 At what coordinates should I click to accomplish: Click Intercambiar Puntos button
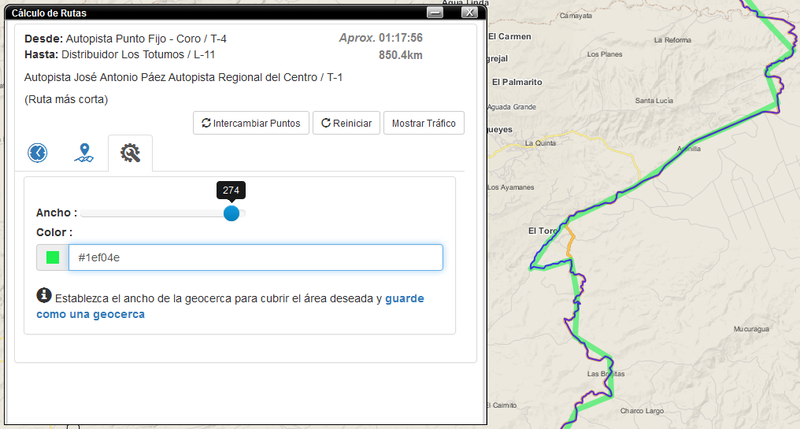pos(251,123)
